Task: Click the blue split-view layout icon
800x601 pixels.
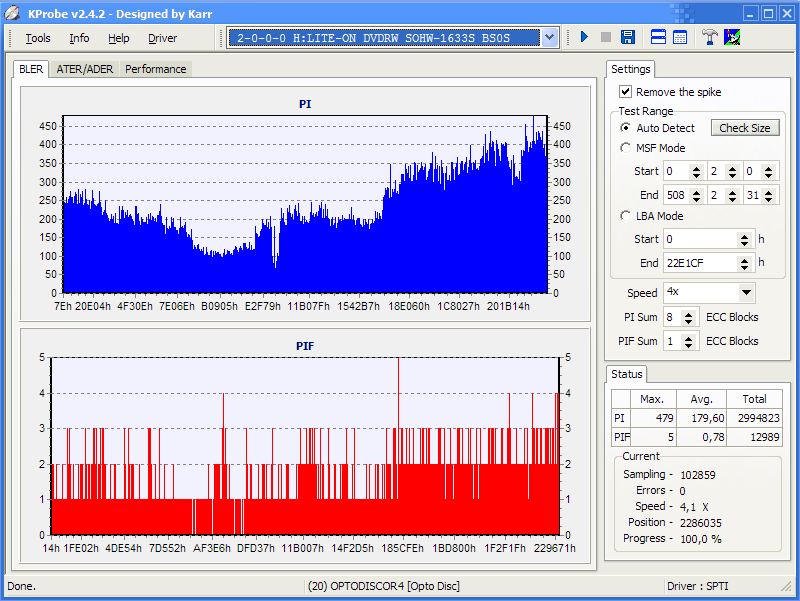Action: pyautogui.click(x=658, y=37)
